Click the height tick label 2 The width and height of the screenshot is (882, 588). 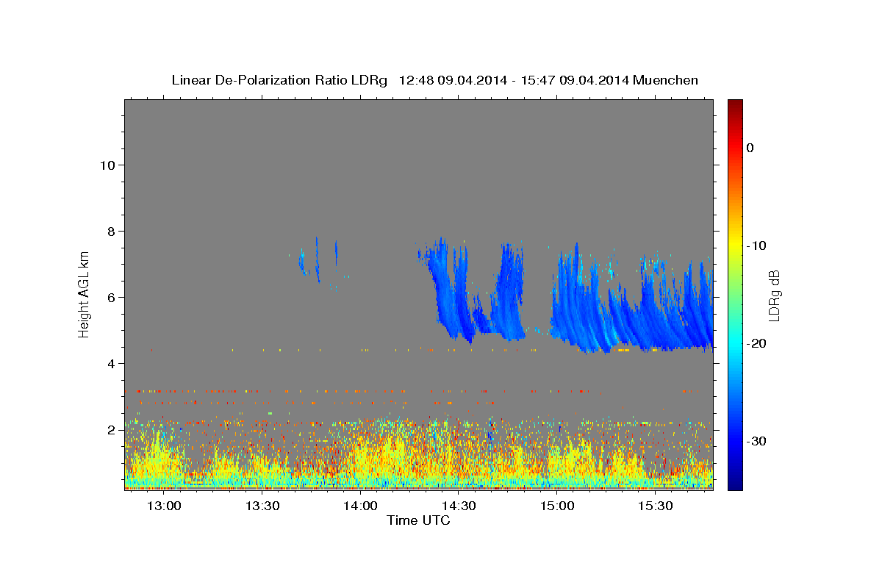tap(111, 429)
